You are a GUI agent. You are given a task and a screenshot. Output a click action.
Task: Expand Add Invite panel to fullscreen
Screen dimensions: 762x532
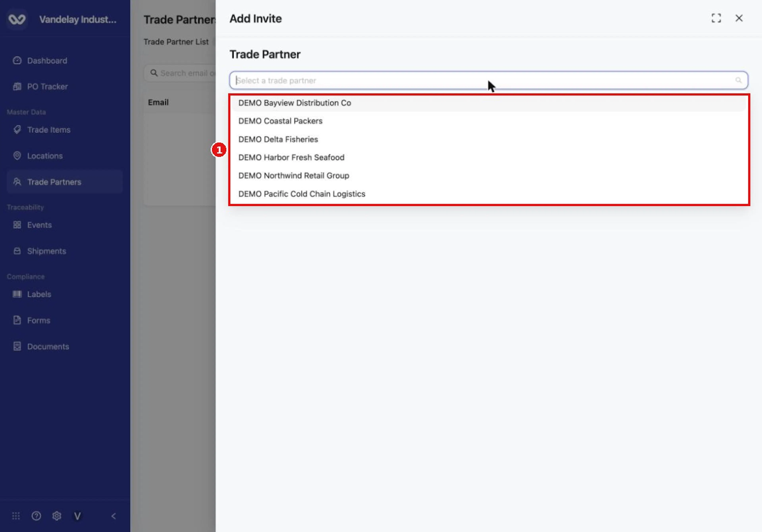click(x=716, y=18)
